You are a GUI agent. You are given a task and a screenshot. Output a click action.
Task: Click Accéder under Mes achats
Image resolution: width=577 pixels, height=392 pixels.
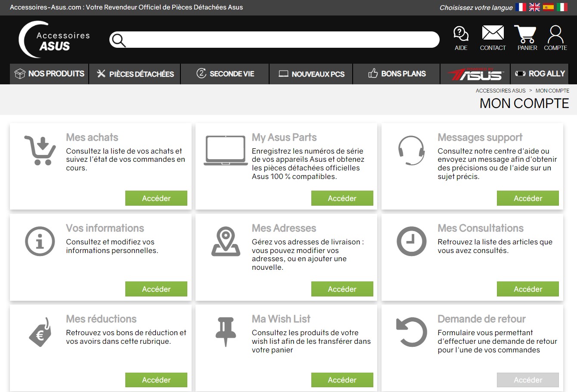(156, 198)
